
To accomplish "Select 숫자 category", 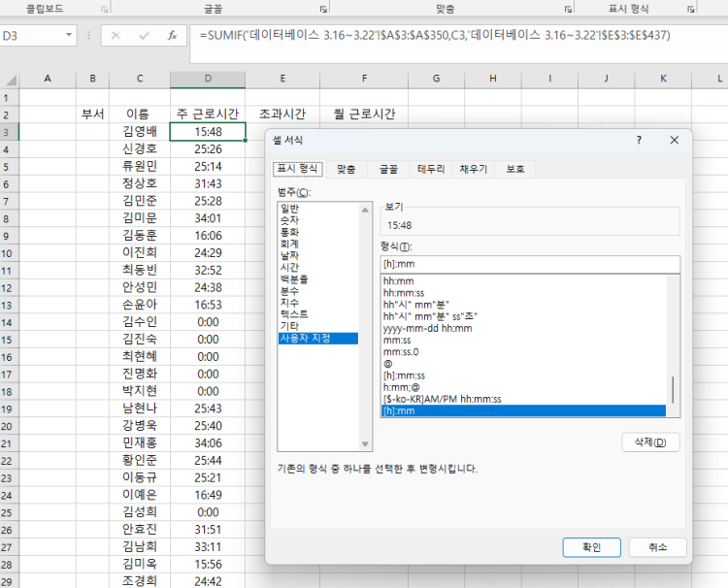I will click(318, 220).
